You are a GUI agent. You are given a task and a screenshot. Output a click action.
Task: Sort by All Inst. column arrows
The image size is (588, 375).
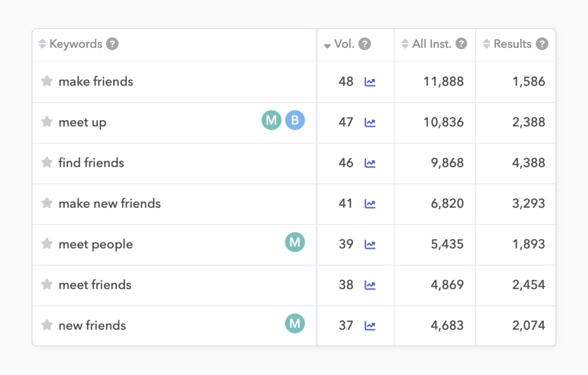(405, 44)
